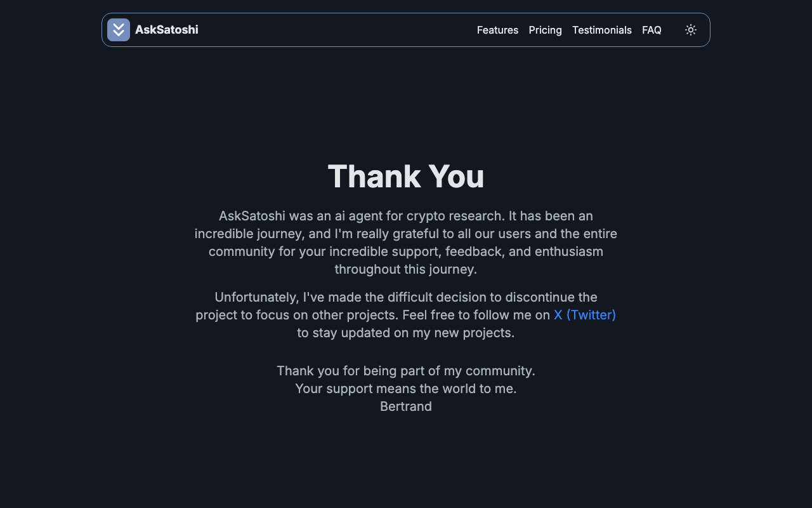Screen dimensions: 812x508
Task: Click the "to stay updated on my new projects" line
Action: click(x=406, y=333)
